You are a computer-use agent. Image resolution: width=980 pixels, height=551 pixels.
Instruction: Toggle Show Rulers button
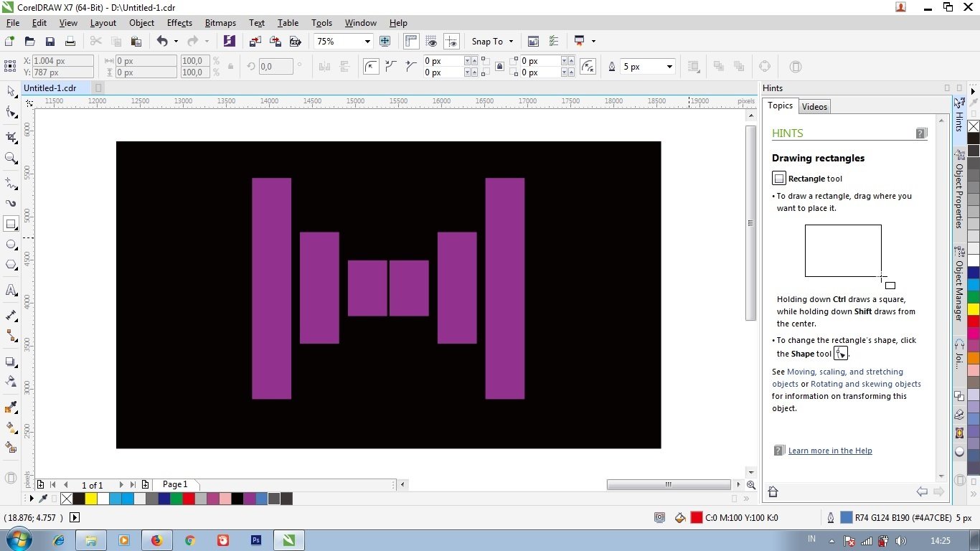(411, 42)
